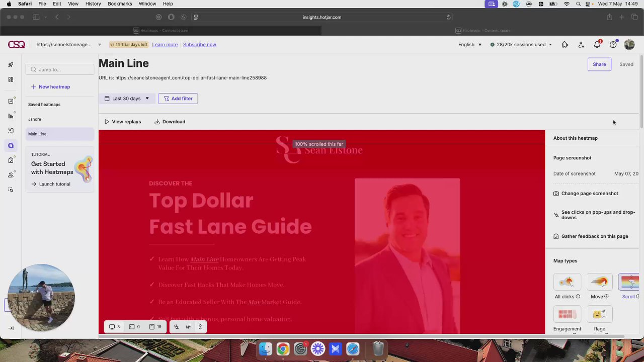This screenshot has height=362, width=644.
Task: Select the move map icon in bottom toolbar
Action: click(188, 327)
